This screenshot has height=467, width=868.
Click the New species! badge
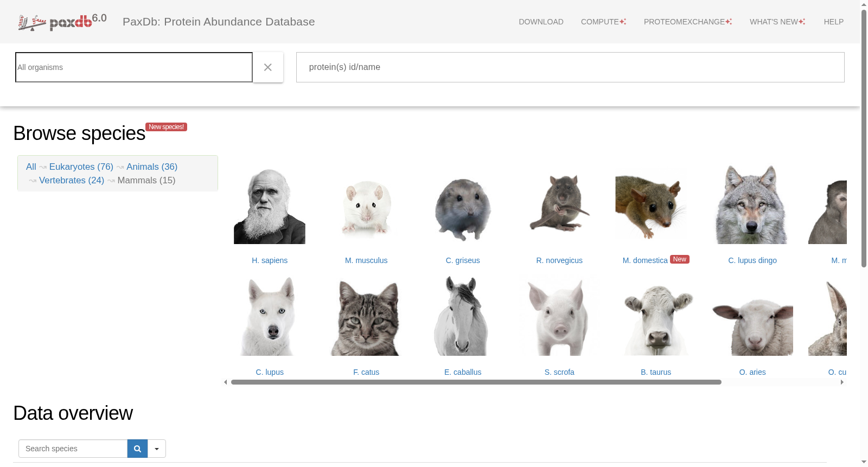(x=167, y=127)
